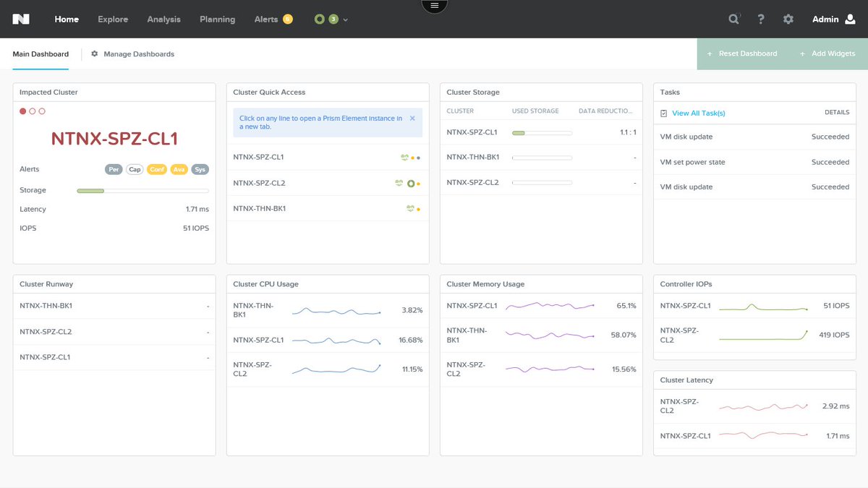This screenshot has height=488, width=868.
Task: Click the 16.68% CPU usage value
Action: tap(411, 340)
